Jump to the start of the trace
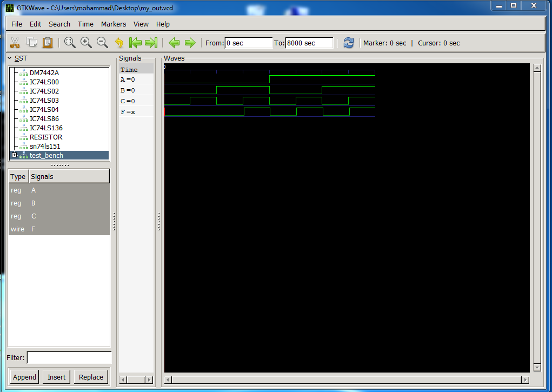 pos(135,43)
